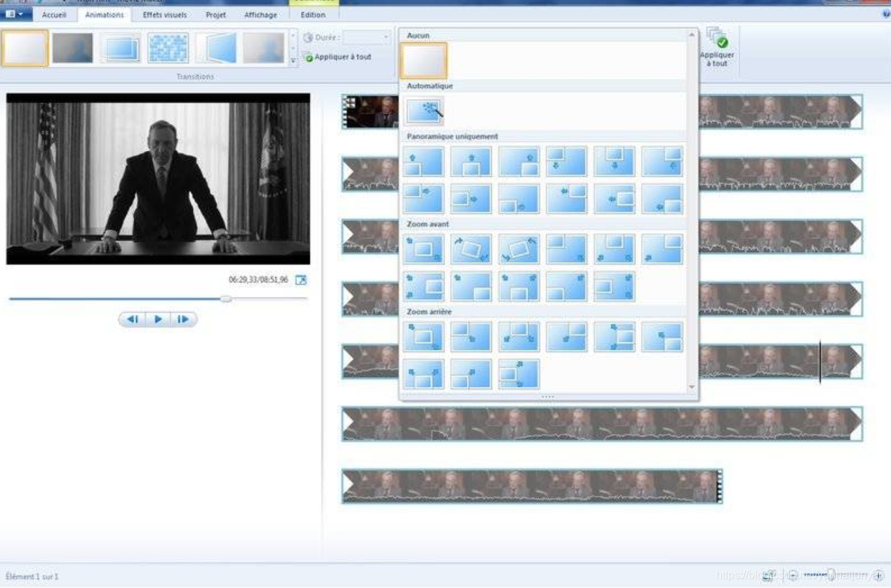Open the Edition tab

(x=313, y=15)
